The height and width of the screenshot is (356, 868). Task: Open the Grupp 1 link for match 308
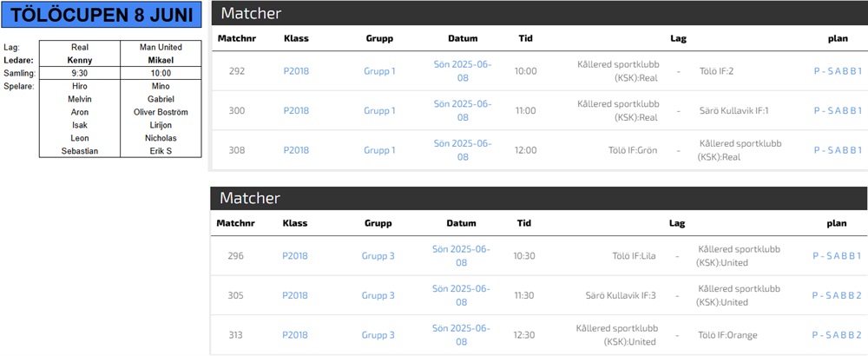(x=379, y=150)
